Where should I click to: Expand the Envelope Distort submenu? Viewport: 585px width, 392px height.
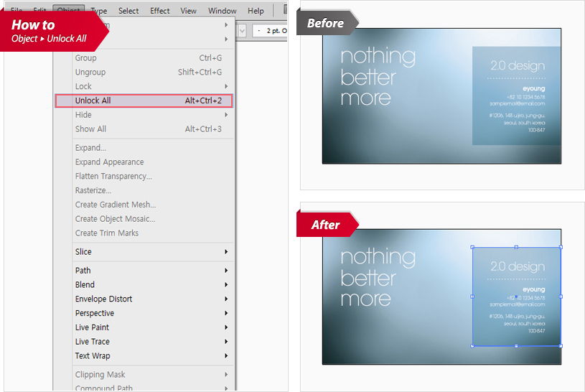tap(144, 299)
